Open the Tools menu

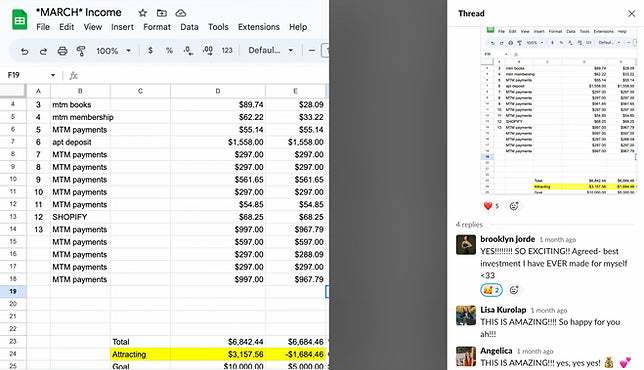pos(218,27)
